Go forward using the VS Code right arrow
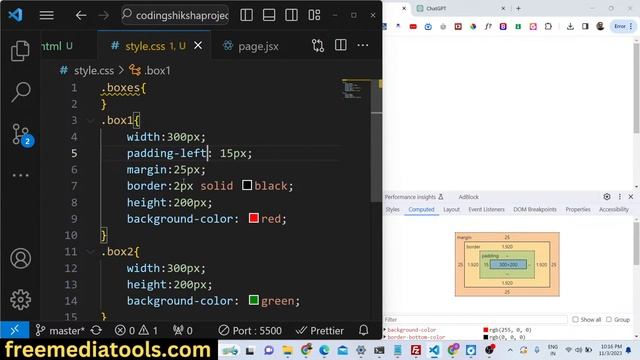640x360 pixels. point(104,16)
